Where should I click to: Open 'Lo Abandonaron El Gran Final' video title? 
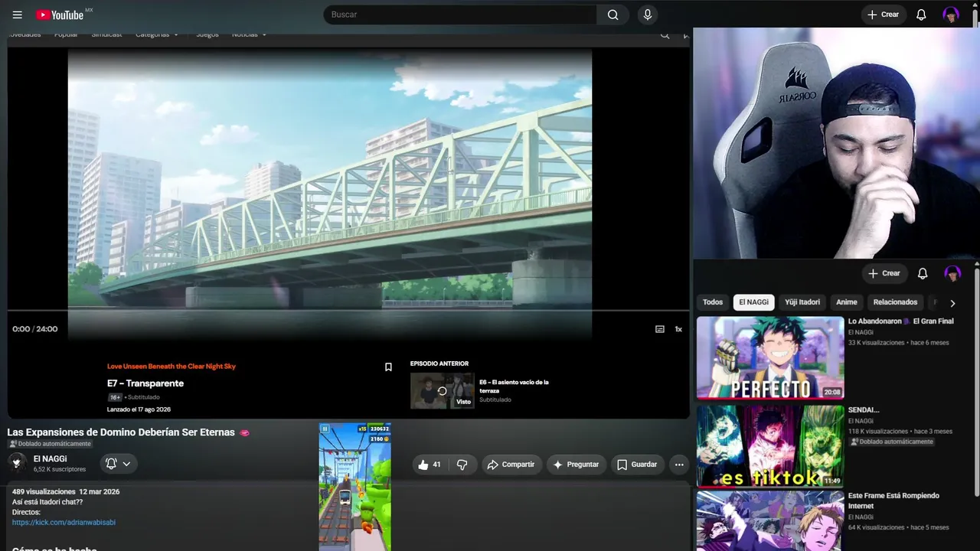point(901,321)
